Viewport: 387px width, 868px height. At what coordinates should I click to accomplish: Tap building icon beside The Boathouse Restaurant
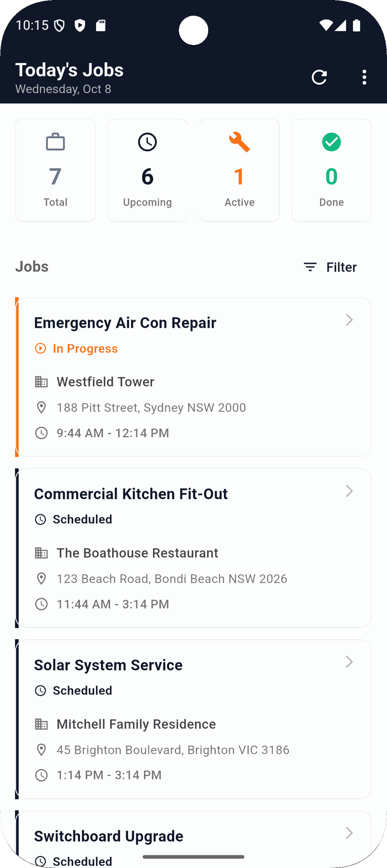41,553
